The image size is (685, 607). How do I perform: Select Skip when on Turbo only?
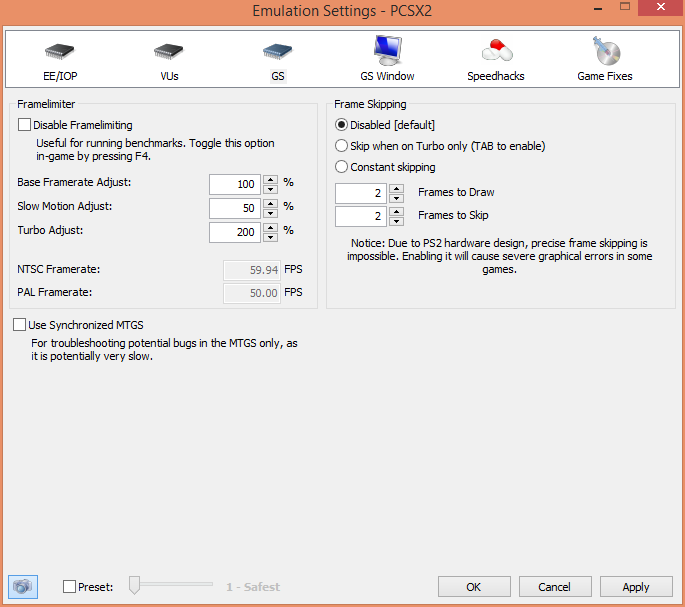point(341,146)
